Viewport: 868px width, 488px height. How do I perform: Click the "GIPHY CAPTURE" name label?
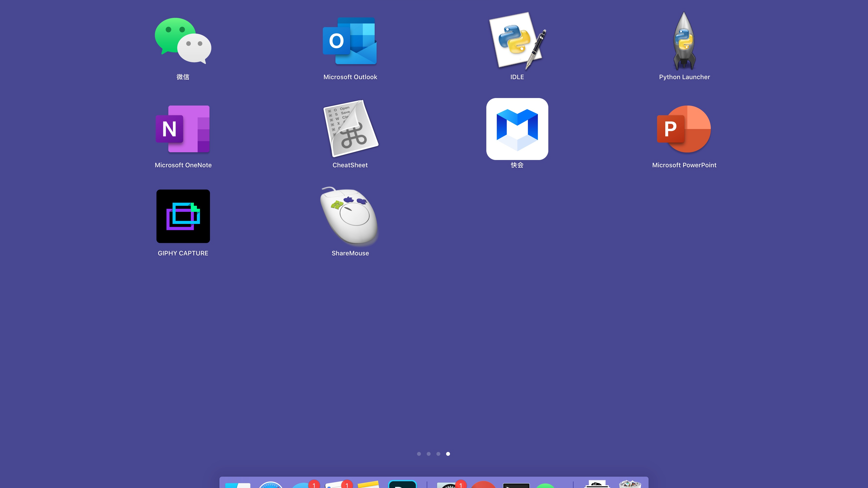pyautogui.click(x=183, y=253)
